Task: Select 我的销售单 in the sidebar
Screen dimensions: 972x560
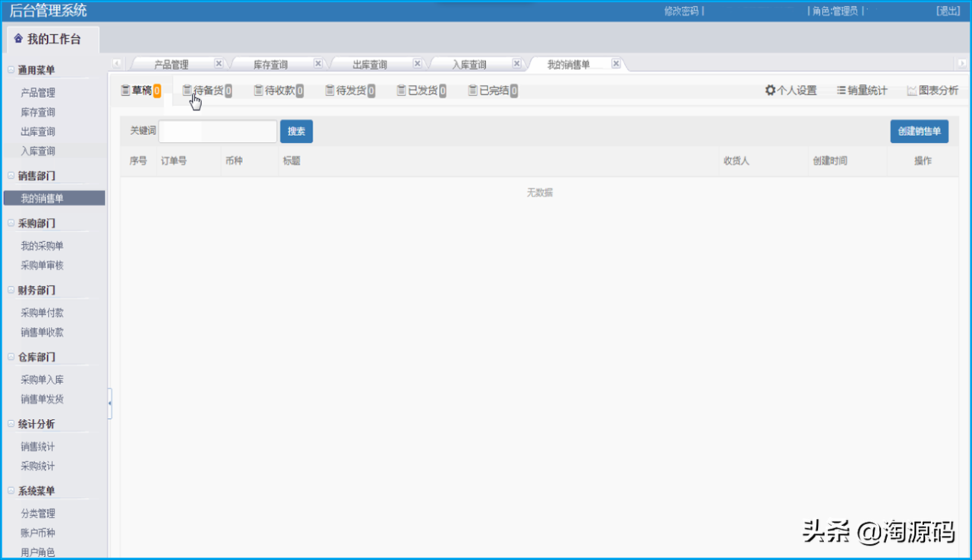Action: 54,198
